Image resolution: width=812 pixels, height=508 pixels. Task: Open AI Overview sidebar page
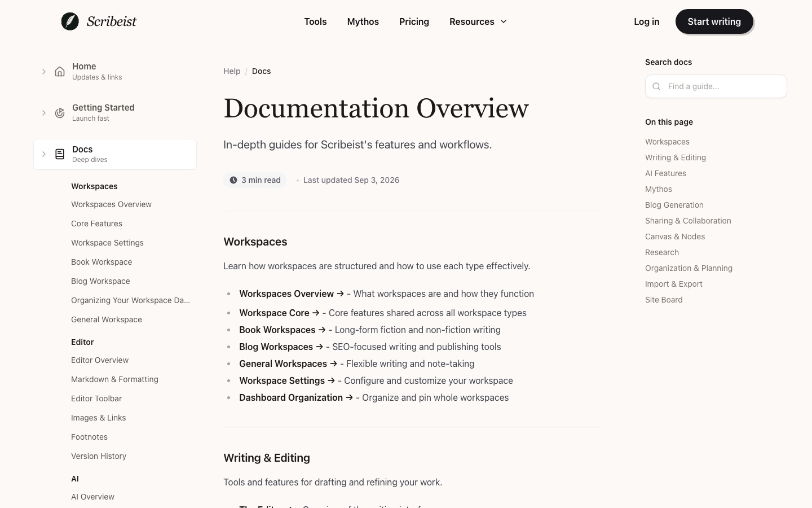[x=92, y=497]
